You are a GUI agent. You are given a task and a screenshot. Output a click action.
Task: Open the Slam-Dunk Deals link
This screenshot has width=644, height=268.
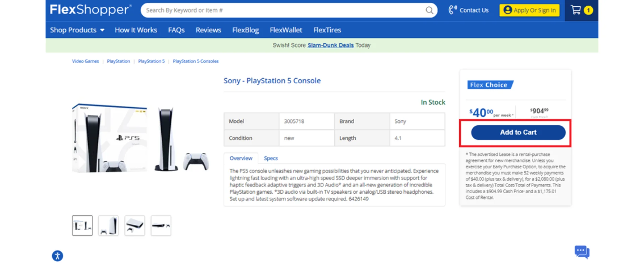point(330,45)
